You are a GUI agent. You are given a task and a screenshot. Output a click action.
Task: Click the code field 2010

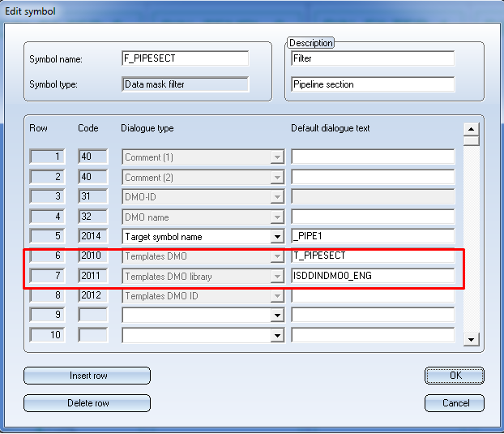click(93, 256)
